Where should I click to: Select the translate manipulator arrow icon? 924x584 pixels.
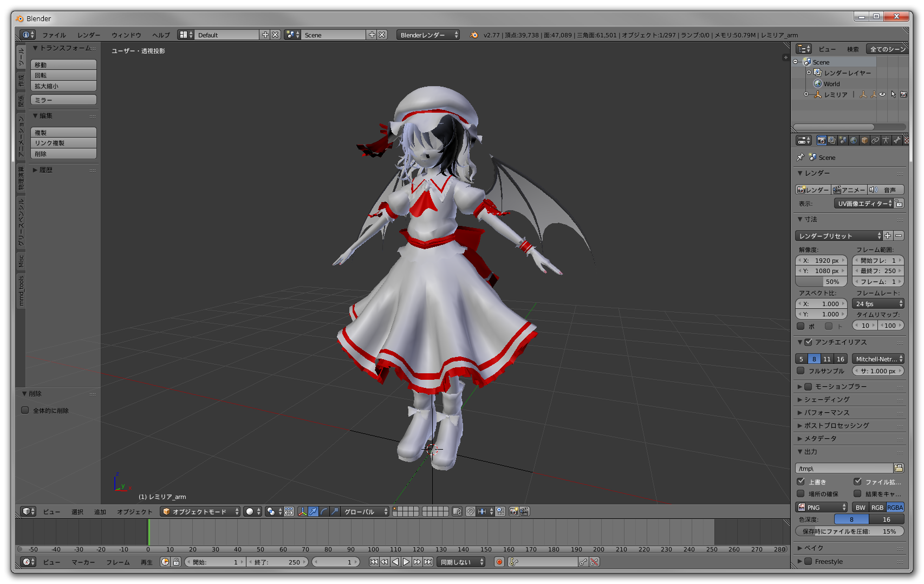(x=313, y=511)
